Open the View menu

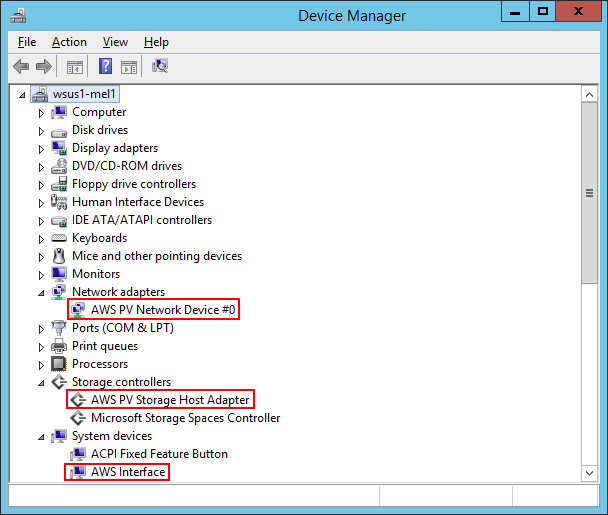115,42
